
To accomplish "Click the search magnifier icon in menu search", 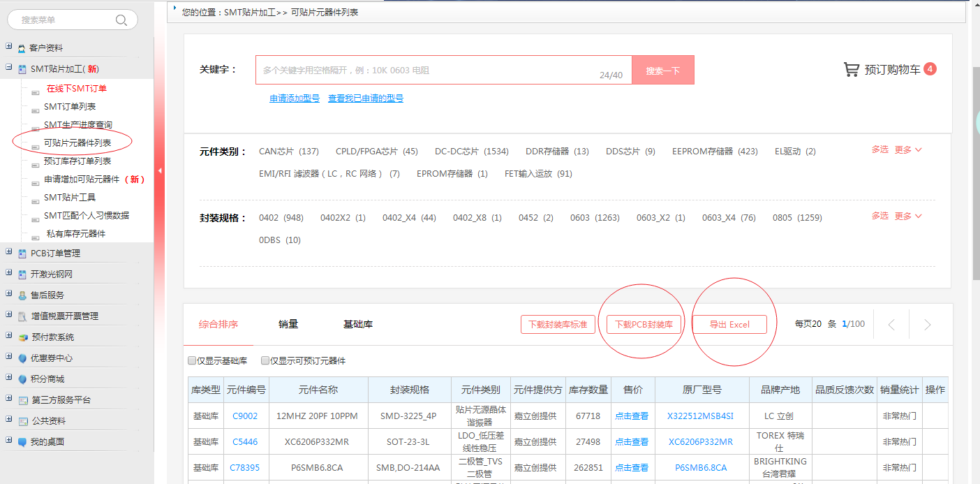I will 121,20.
